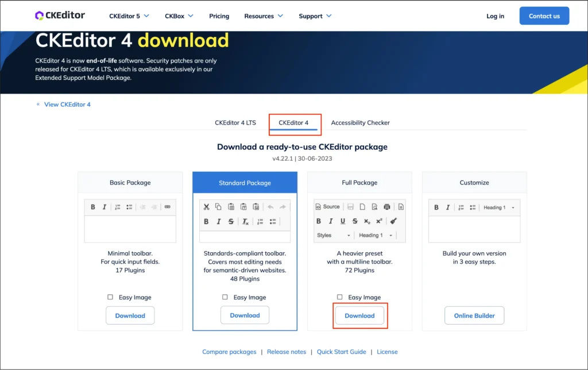Click the Source button in Full Package toolbar
The width and height of the screenshot is (588, 370).
(x=328, y=207)
